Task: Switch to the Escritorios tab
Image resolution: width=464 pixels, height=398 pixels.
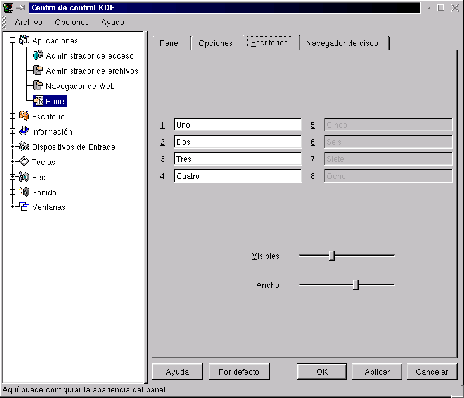Action: coord(269,42)
